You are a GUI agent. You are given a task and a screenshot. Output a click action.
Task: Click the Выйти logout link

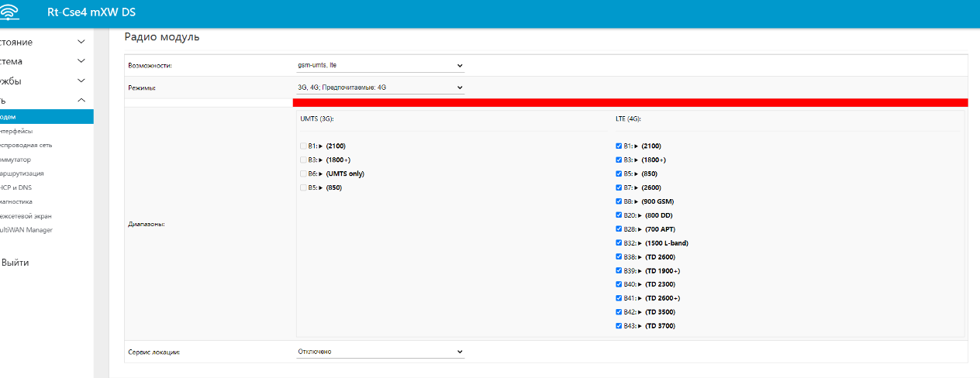pyautogui.click(x=16, y=263)
